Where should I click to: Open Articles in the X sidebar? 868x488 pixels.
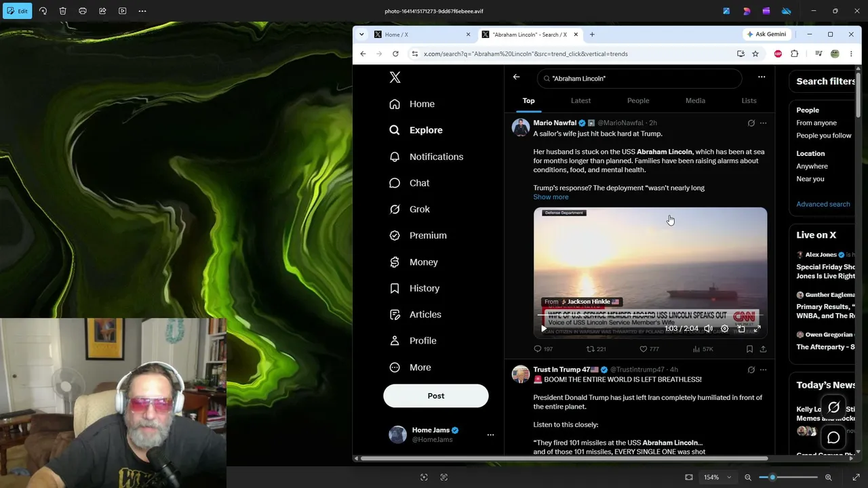(x=415, y=314)
